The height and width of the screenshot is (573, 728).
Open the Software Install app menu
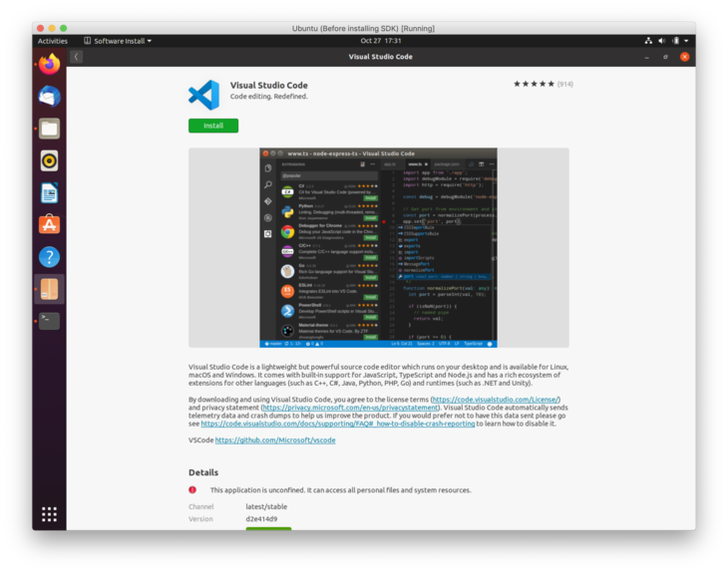(x=118, y=41)
